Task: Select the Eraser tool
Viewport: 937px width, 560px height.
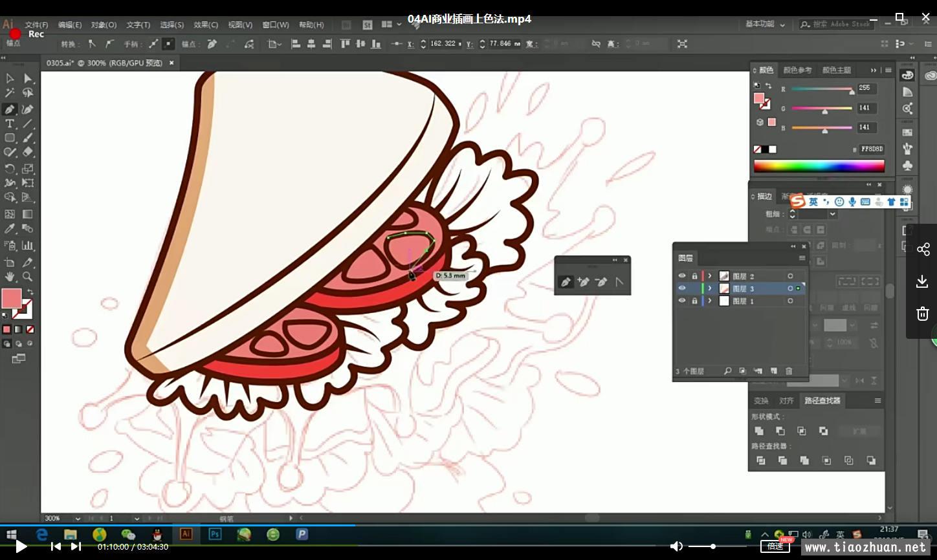Action: click(28, 152)
